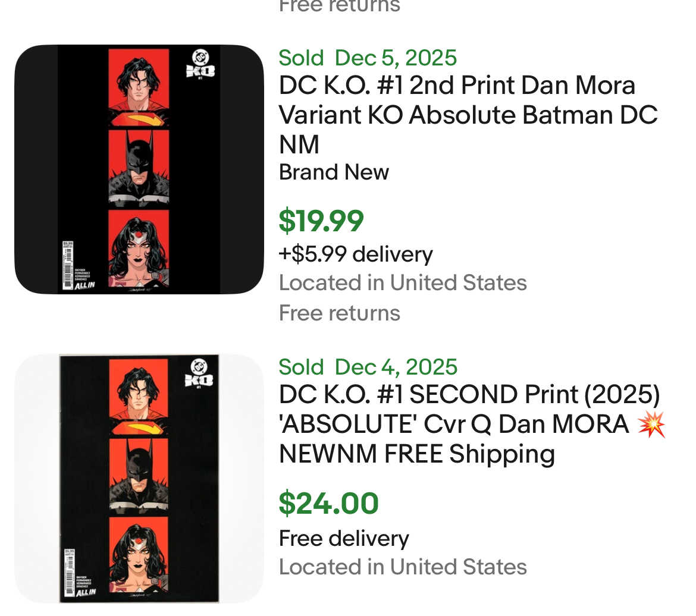The height and width of the screenshot is (616, 696).
Task: Tap the $19.99 sold price
Action: click(x=321, y=221)
